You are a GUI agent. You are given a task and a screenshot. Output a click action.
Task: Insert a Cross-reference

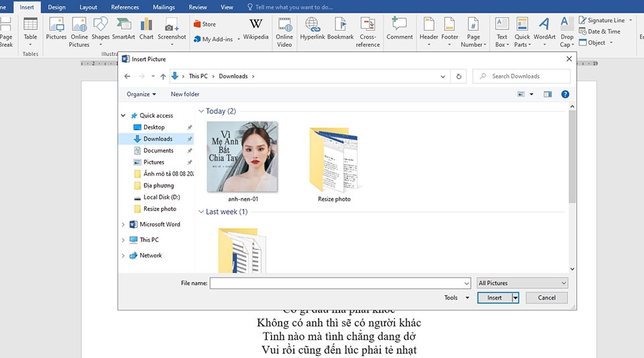368,32
